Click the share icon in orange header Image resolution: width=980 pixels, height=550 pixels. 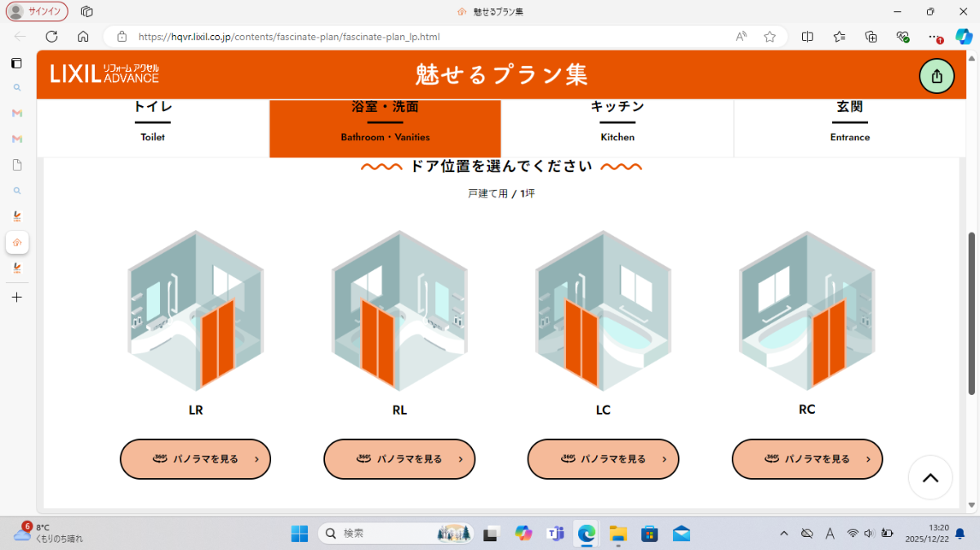tap(937, 76)
